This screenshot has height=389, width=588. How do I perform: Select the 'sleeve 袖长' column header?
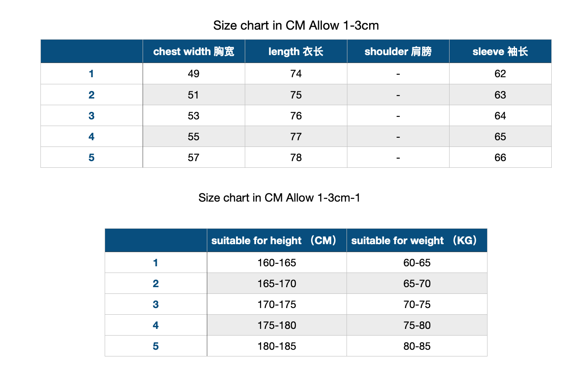click(500, 51)
